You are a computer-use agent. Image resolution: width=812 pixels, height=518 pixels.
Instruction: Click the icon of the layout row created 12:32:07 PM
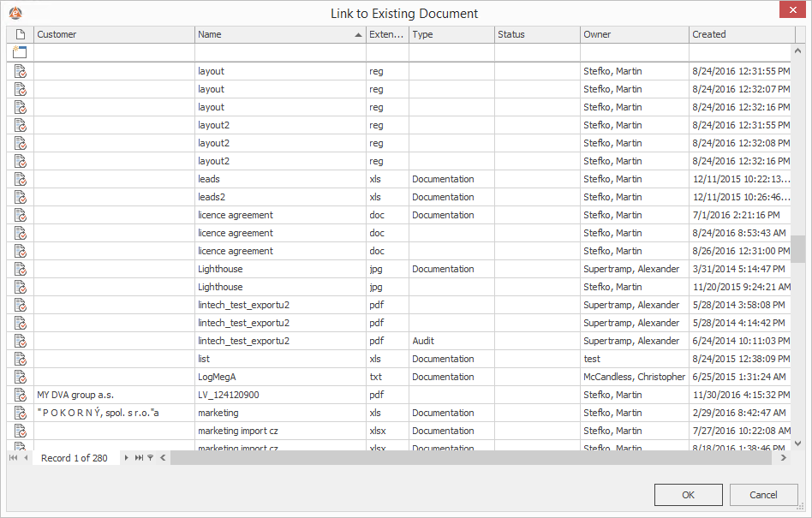click(21, 89)
